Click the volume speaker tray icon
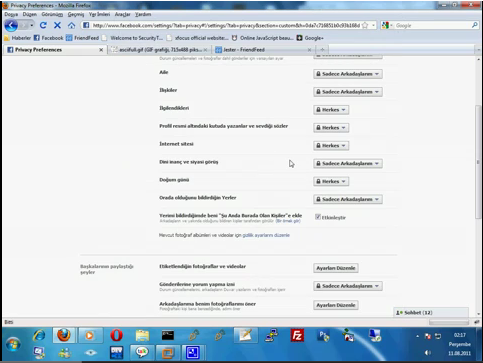 428,353
